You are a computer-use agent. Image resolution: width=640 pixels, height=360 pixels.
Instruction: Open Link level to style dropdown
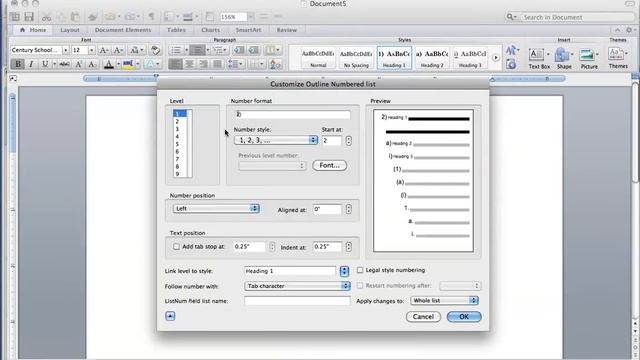tap(344, 271)
